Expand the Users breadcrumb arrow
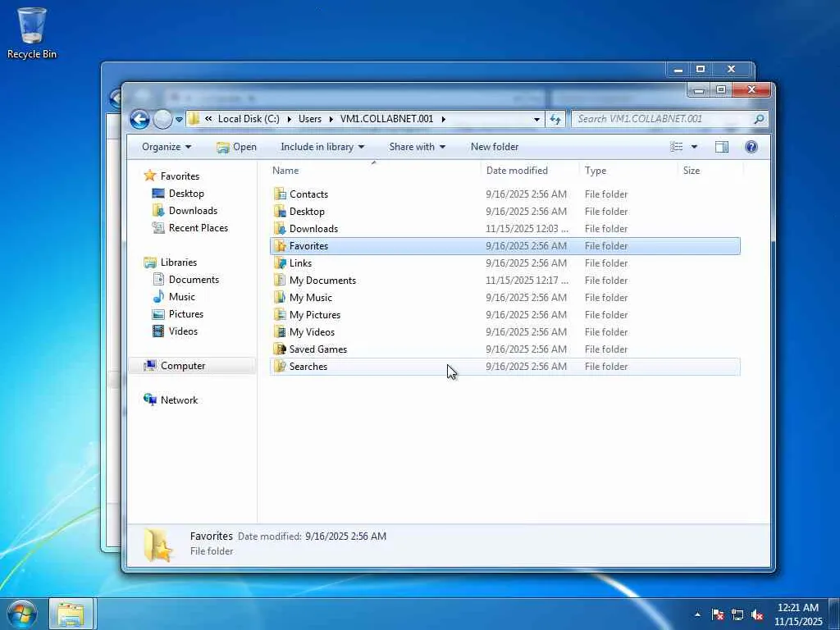Screen dimensions: 840x630 click(x=331, y=119)
